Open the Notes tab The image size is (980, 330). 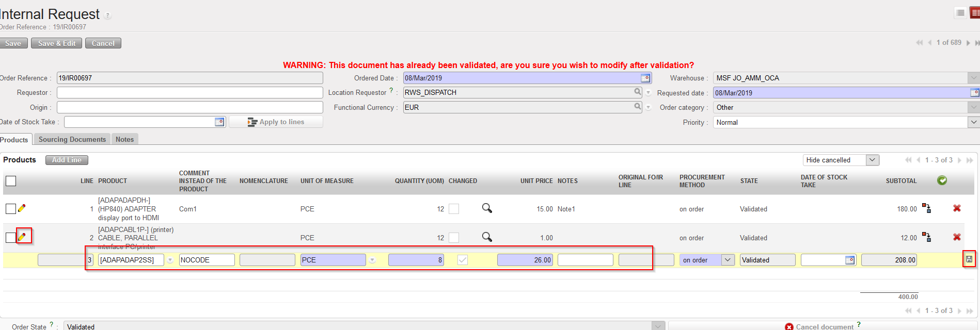click(x=124, y=139)
